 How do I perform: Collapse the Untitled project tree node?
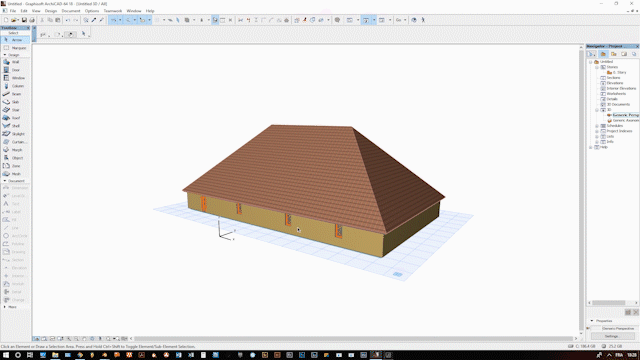point(590,62)
